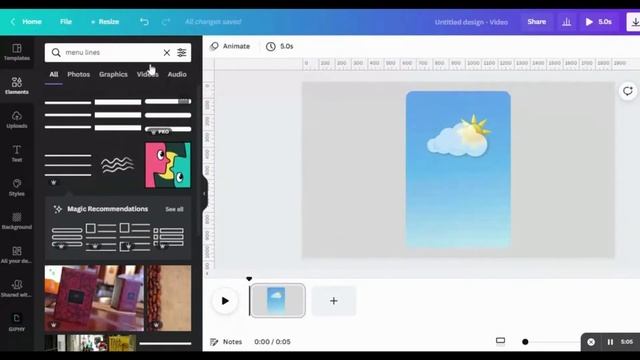Select the Photos tab
640x360 pixels.
[x=78, y=74]
